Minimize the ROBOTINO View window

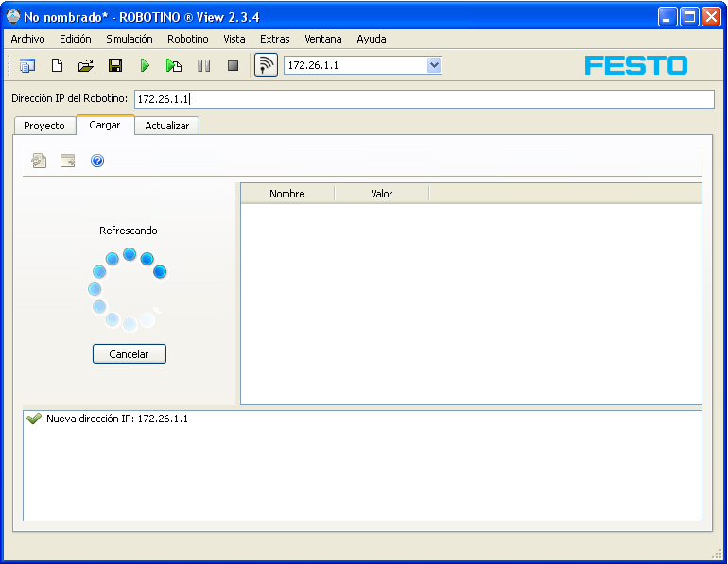pos(667,17)
